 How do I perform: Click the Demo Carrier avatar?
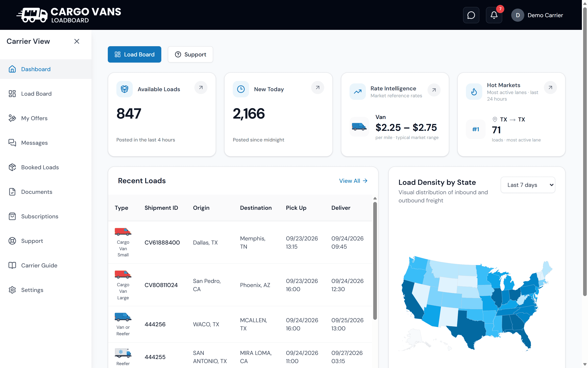point(518,15)
